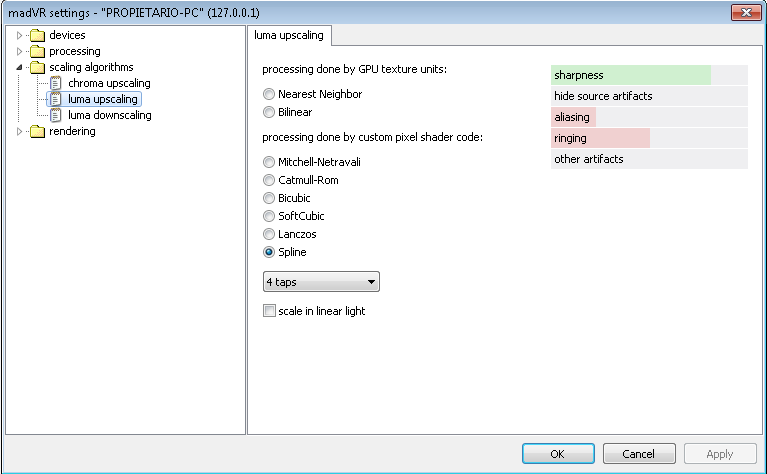Select Nearest Neighbor radio button

[x=269, y=94]
